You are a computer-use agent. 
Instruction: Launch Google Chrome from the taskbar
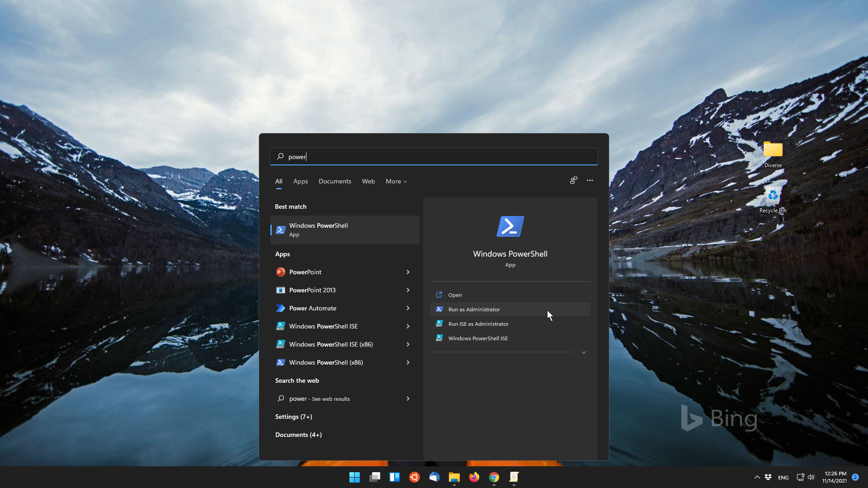(x=494, y=477)
